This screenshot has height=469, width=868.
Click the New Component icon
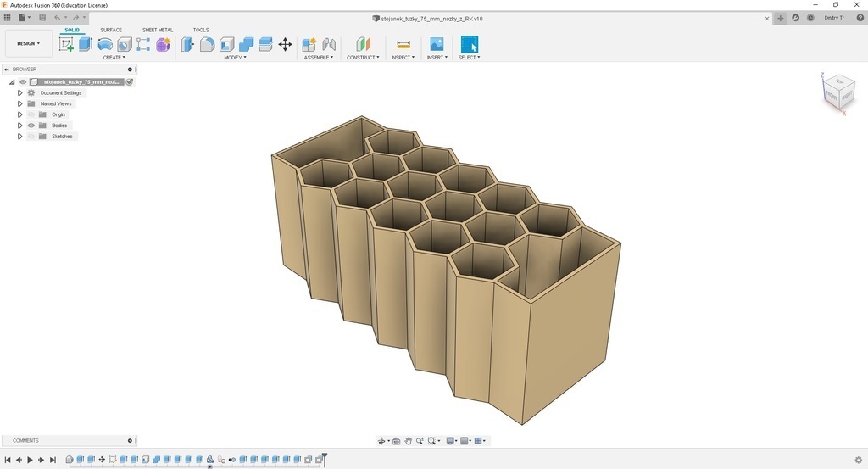coord(309,44)
